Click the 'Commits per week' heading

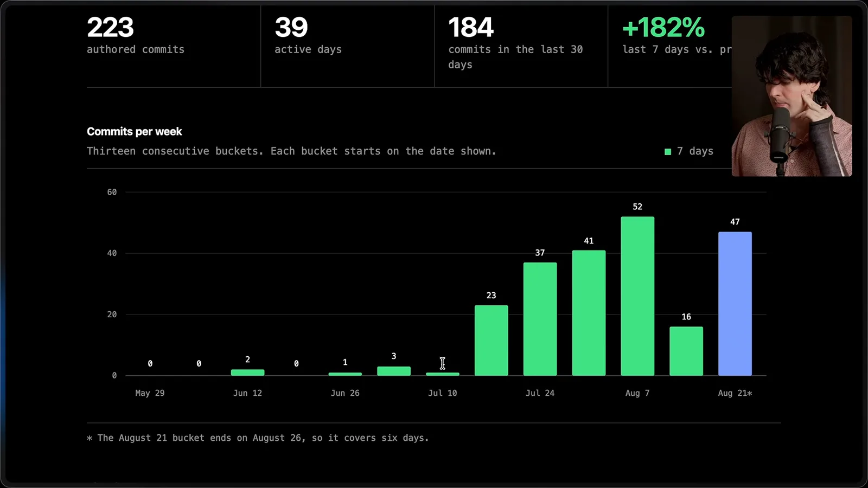pos(135,131)
